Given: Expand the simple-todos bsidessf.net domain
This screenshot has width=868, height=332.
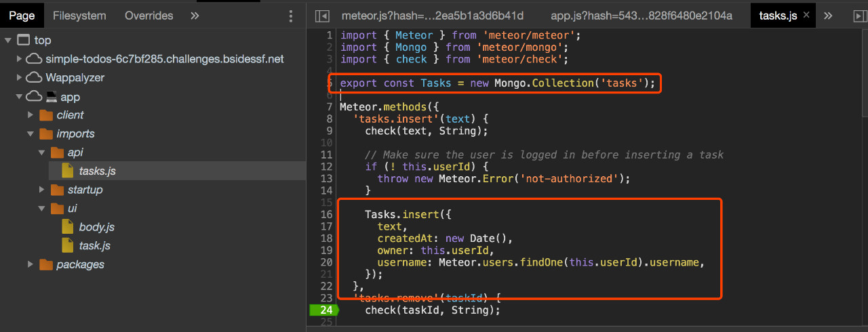Looking at the screenshot, I should [x=19, y=60].
